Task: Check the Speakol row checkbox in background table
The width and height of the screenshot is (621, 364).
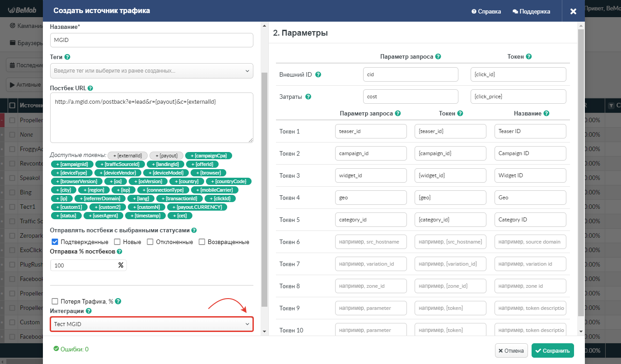Action: click(12, 178)
